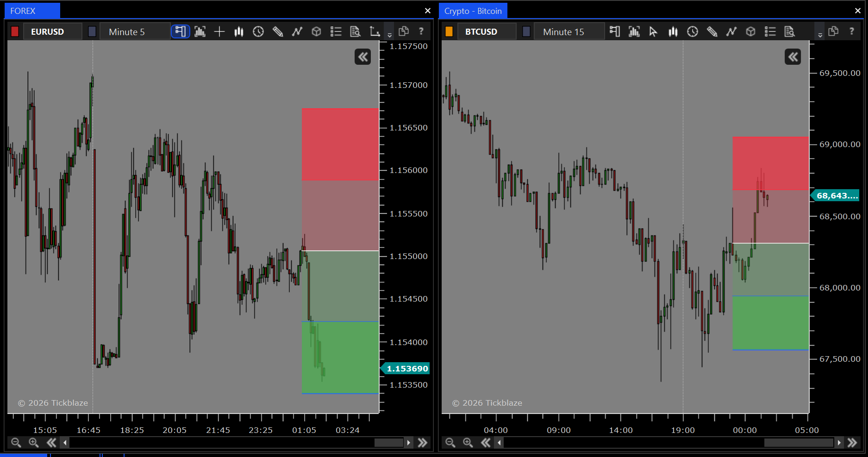Click the zigzag line icon on EURUSD toolbar
The width and height of the screenshot is (868, 457).
[x=297, y=31]
